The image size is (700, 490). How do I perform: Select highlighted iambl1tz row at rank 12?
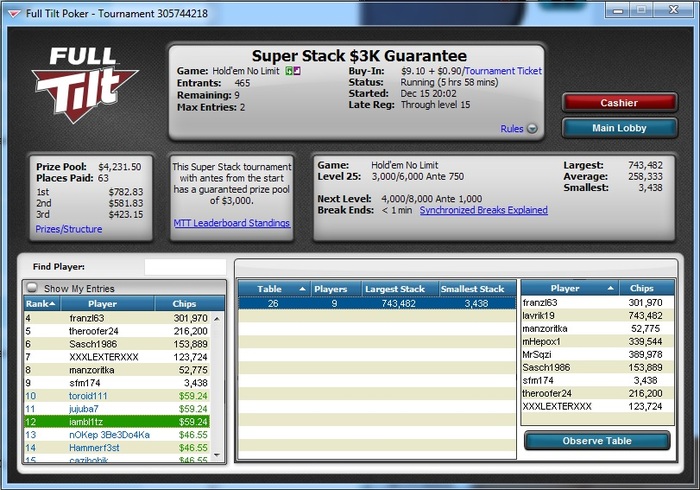pos(117,422)
